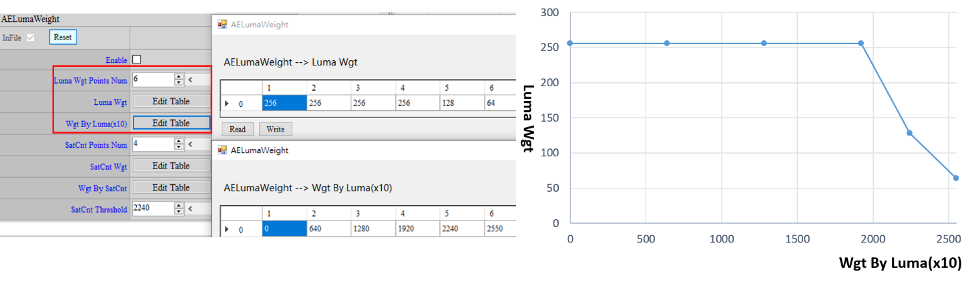Click the arrow beside Luma Wgt Points Num
Image resolution: width=980 pixels, height=282 pixels.
tap(190, 80)
